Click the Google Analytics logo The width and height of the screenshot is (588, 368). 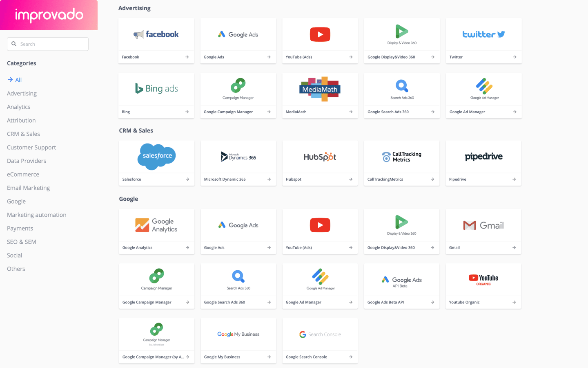point(156,225)
